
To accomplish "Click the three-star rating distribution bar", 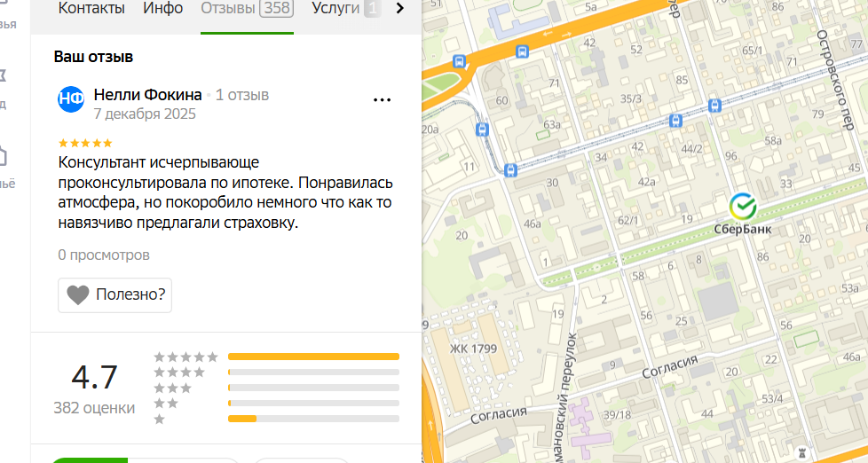I will 314,388.
